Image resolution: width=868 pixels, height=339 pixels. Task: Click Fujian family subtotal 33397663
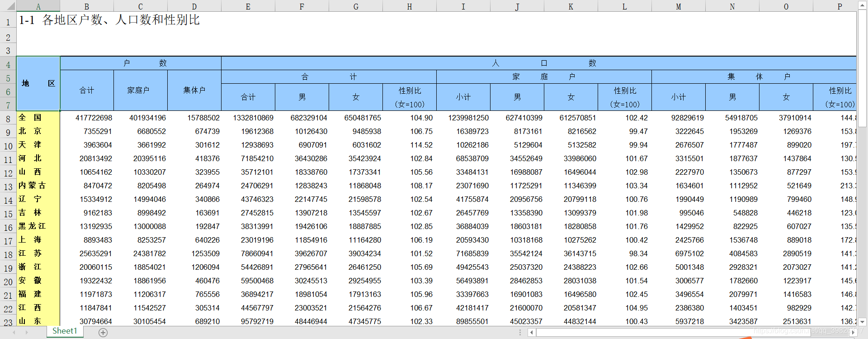pos(463,294)
